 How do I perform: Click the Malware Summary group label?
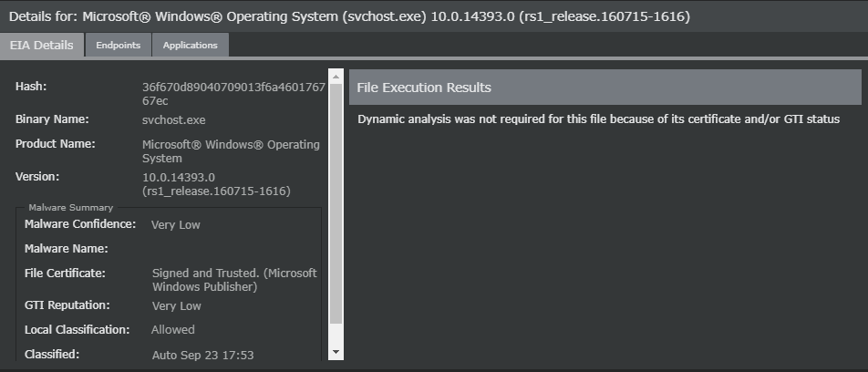pos(71,208)
